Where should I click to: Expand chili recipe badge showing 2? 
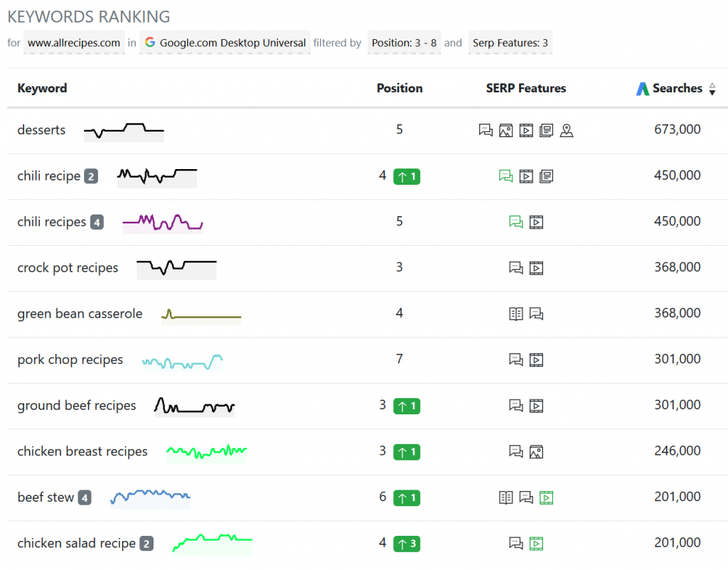(x=91, y=176)
